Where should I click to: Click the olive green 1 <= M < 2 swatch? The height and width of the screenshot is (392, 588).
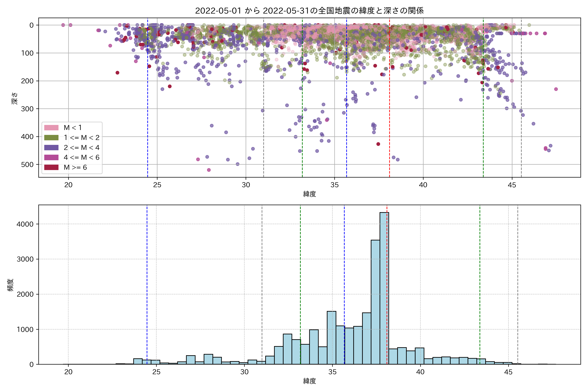[51, 138]
